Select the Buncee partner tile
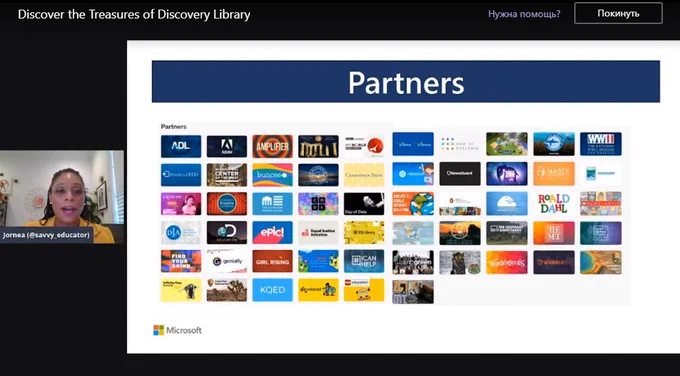This screenshot has width=680, height=376. coord(272,175)
